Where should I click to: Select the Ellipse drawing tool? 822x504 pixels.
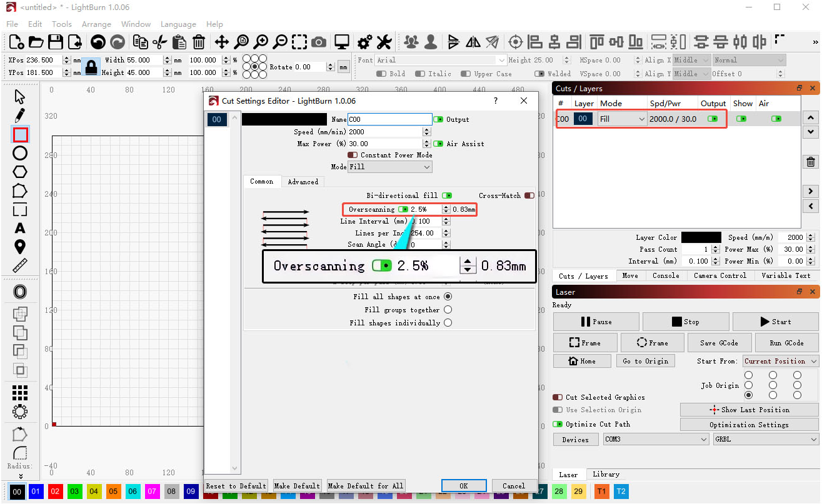click(x=20, y=153)
